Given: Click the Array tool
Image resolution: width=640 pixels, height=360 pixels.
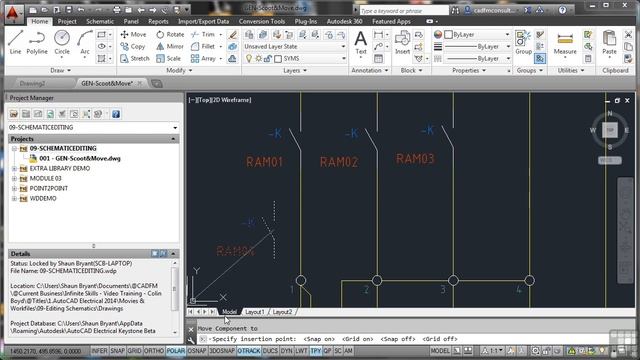Looking at the screenshot, I should coord(203,58).
